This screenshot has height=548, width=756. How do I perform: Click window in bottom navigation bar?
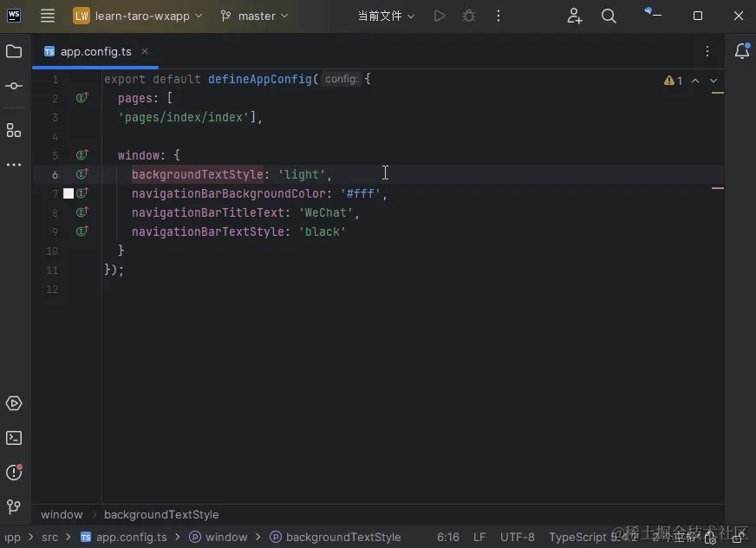(x=218, y=537)
